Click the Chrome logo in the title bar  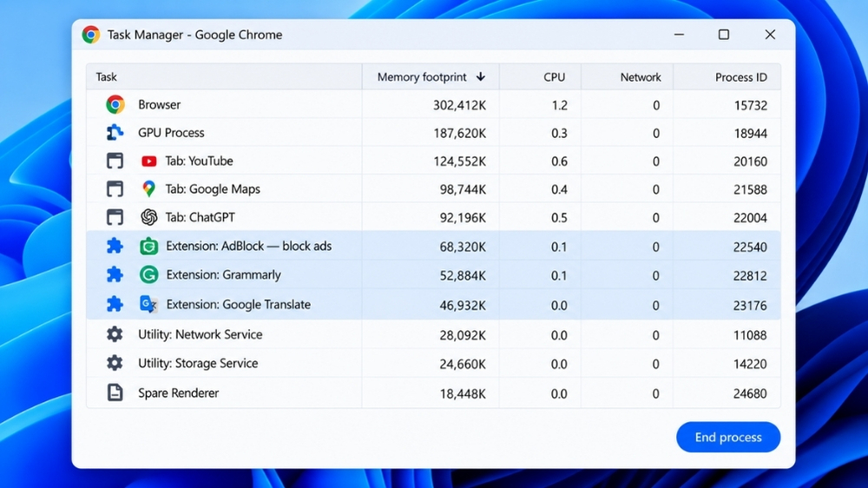pyautogui.click(x=91, y=35)
